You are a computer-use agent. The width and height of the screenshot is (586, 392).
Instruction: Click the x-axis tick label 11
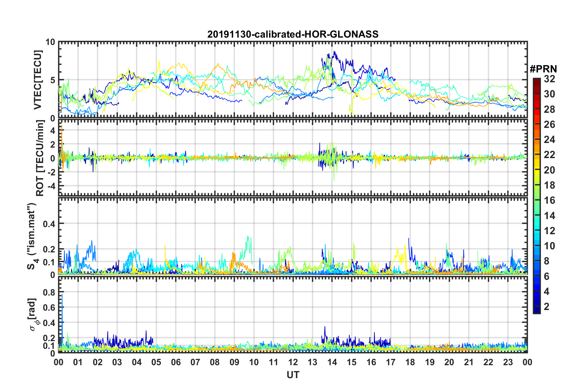pyautogui.click(x=273, y=362)
